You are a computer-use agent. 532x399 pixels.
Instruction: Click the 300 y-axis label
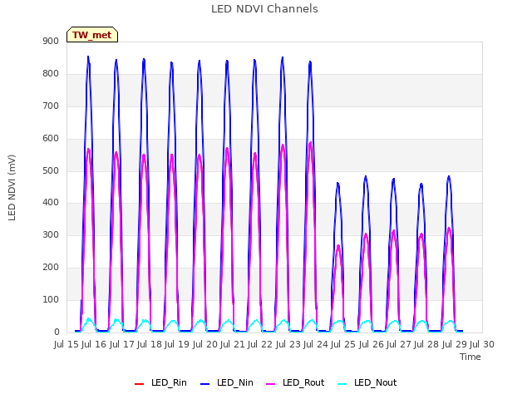pos(51,234)
